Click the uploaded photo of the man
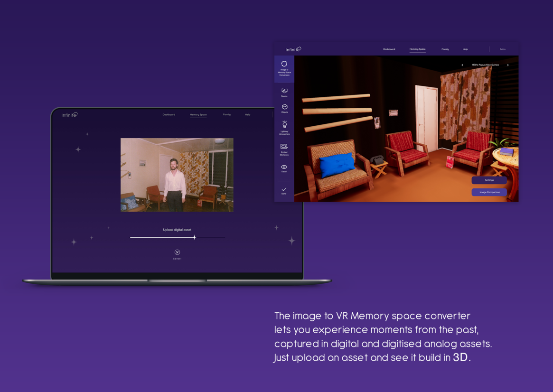Viewport: 553px width, 392px height. (177, 175)
